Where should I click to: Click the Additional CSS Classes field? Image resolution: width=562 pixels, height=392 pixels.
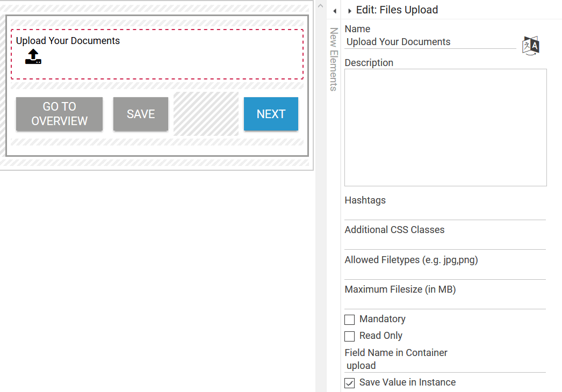click(x=445, y=243)
